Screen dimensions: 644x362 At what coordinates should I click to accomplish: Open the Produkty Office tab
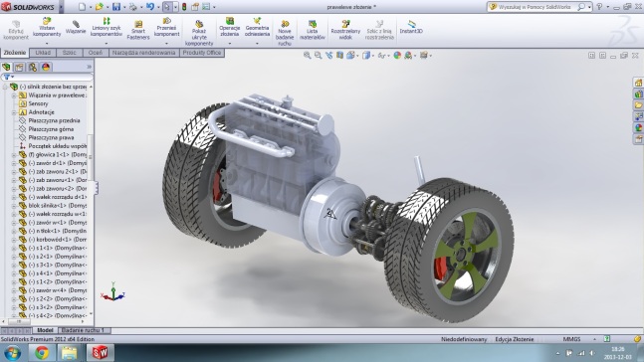coord(202,53)
